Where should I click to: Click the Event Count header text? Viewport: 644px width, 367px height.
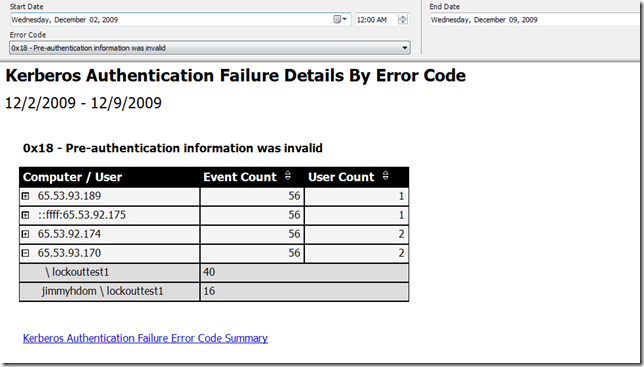pyautogui.click(x=240, y=177)
